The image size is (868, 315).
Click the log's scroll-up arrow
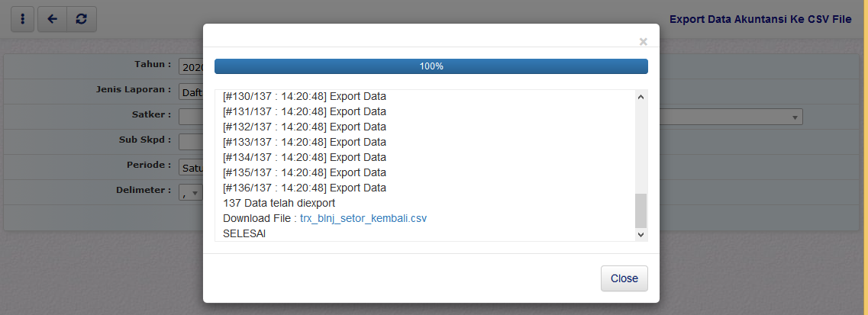641,98
